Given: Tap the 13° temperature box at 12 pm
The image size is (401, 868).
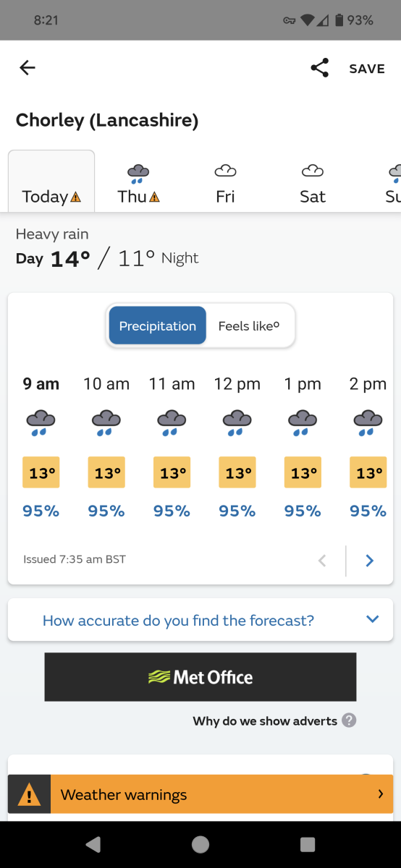Looking at the screenshot, I should coord(237,472).
